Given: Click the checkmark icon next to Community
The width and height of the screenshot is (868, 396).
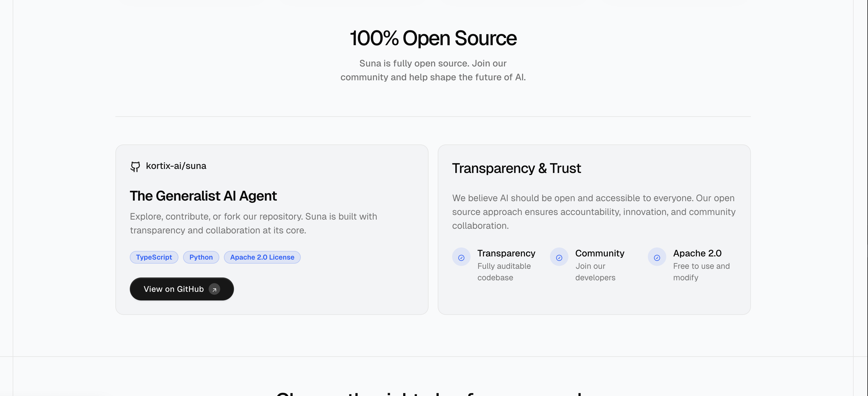Looking at the screenshot, I should click(x=559, y=257).
